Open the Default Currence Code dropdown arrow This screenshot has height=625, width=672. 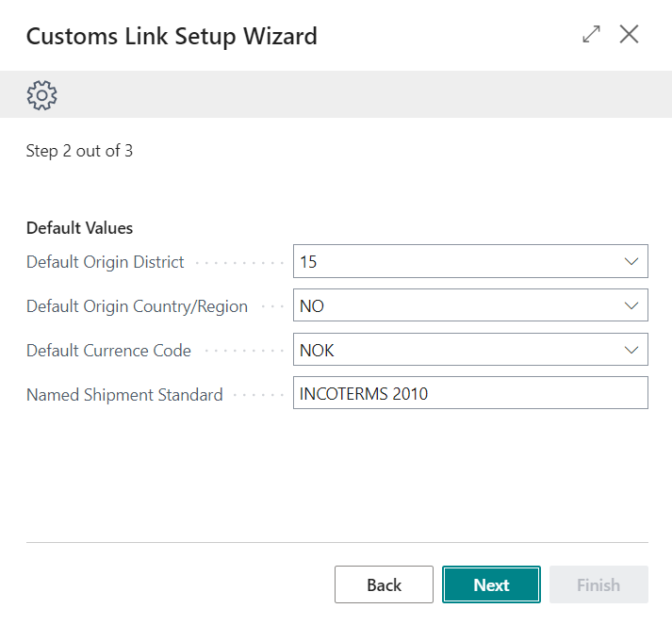631,351
